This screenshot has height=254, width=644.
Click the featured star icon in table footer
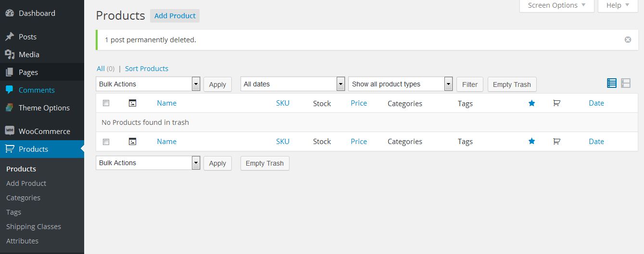pyautogui.click(x=531, y=142)
